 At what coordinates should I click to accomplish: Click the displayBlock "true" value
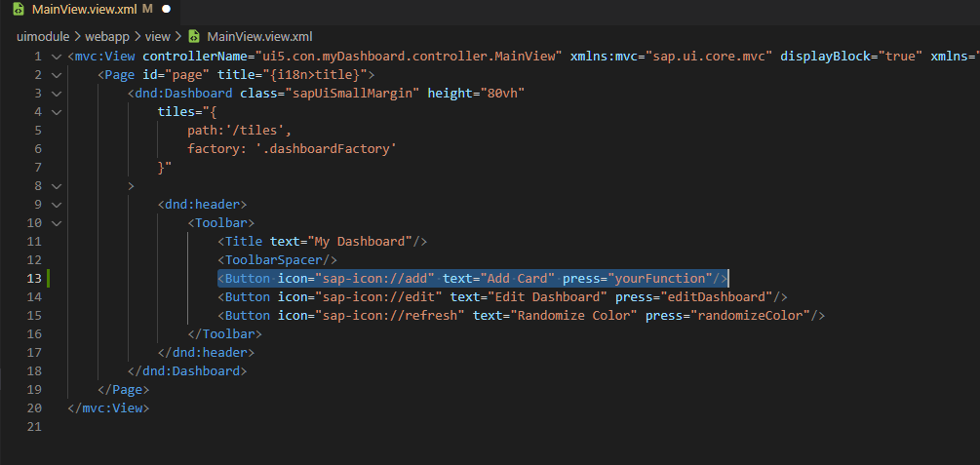click(900, 57)
